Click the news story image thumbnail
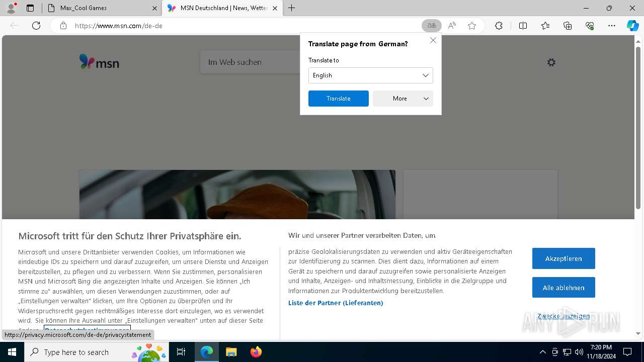The image size is (644, 362). tap(237, 195)
